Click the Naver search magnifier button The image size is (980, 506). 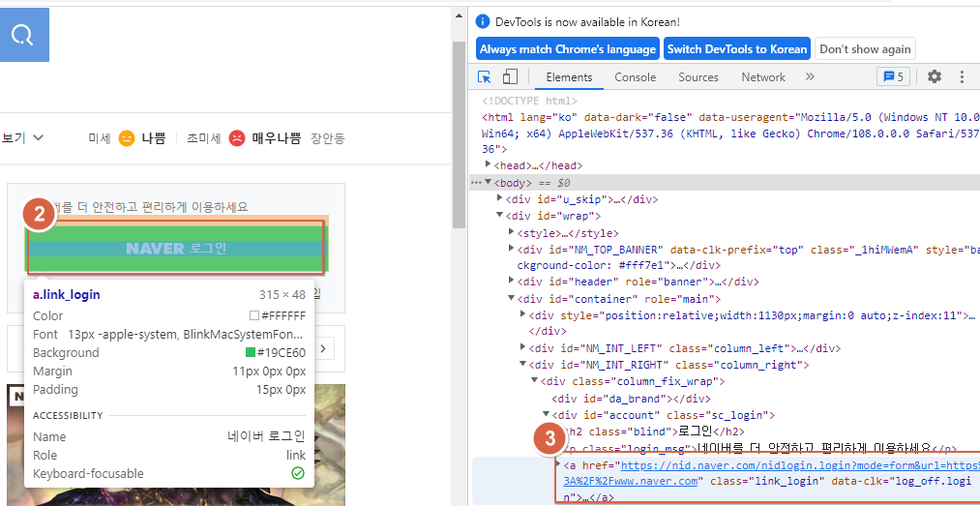click(22, 35)
